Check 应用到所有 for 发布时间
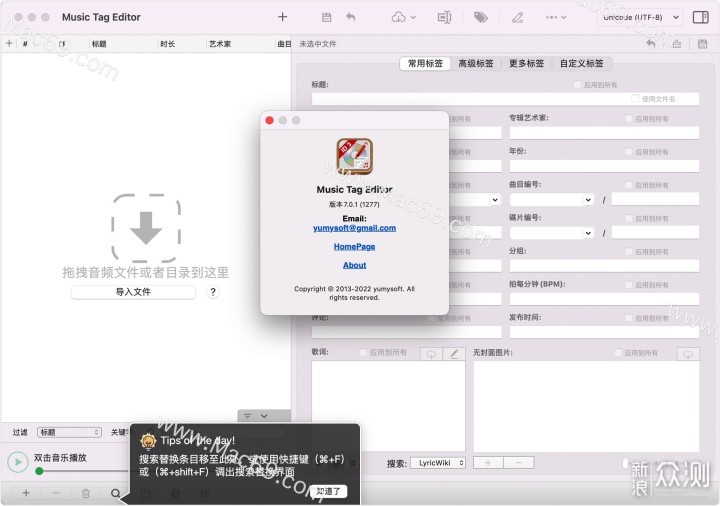The width and height of the screenshot is (720, 506). 629,318
